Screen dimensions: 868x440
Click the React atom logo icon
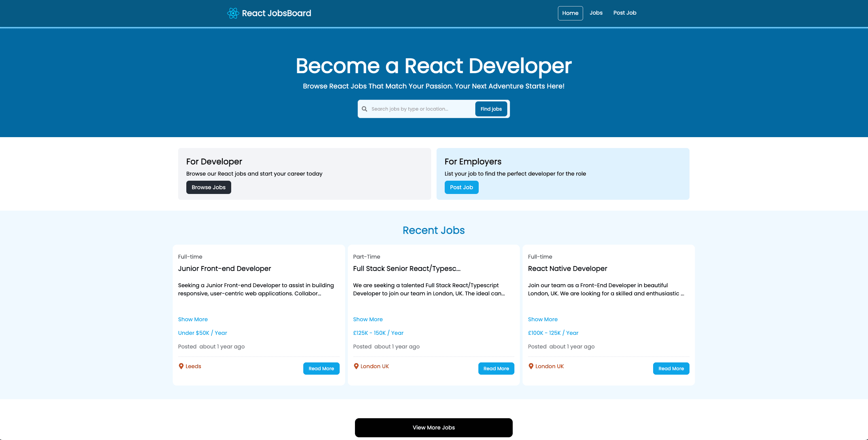coord(233,13)
